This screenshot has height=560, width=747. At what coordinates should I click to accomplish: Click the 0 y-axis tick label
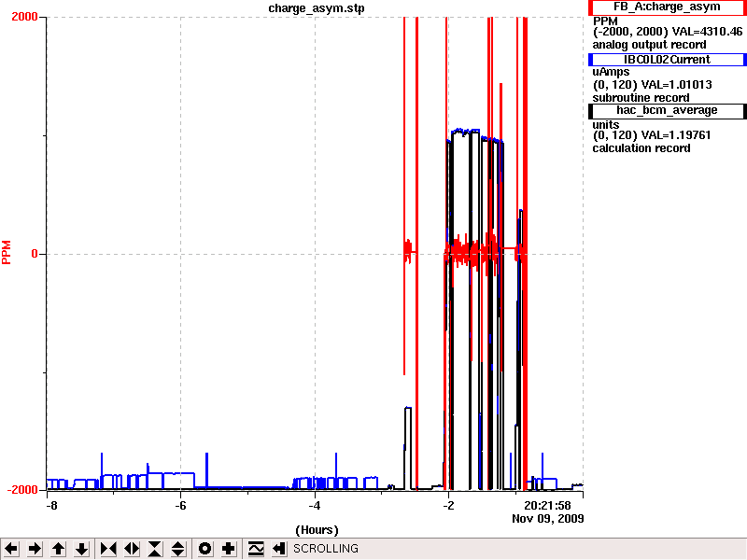click(x=35, y=254)
